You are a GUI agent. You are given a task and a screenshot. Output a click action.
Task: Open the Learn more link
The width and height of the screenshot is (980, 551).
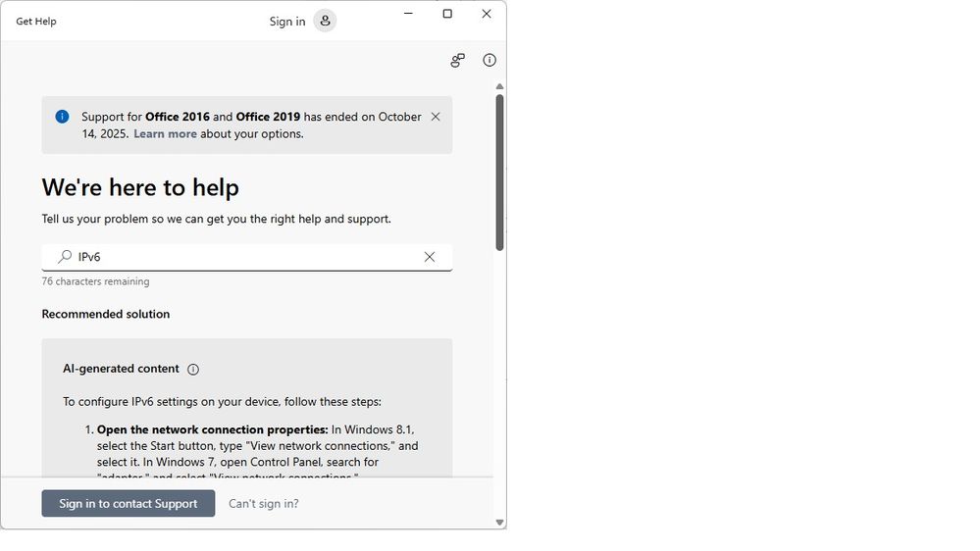(165, 134)
